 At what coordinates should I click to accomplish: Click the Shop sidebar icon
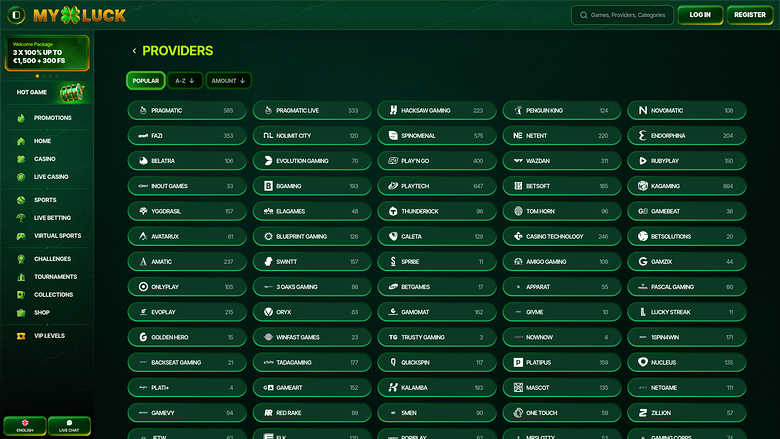coord(21,312)
